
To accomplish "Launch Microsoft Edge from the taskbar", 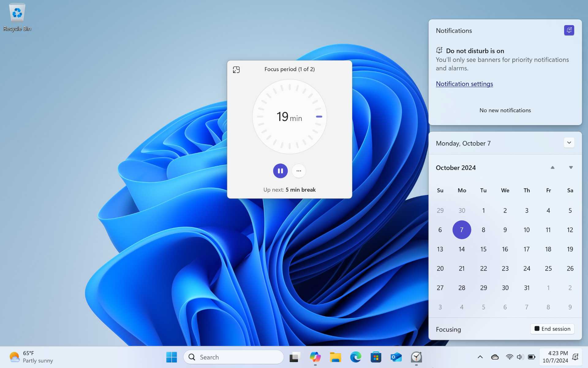I will pyautogui.click(x=356, y=357).
